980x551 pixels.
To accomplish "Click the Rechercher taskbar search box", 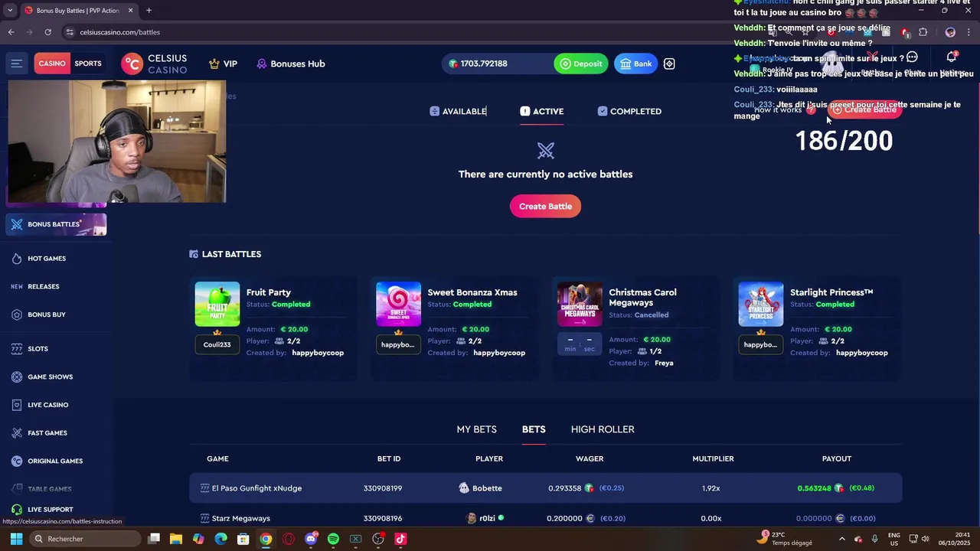I will pos(84,539).
